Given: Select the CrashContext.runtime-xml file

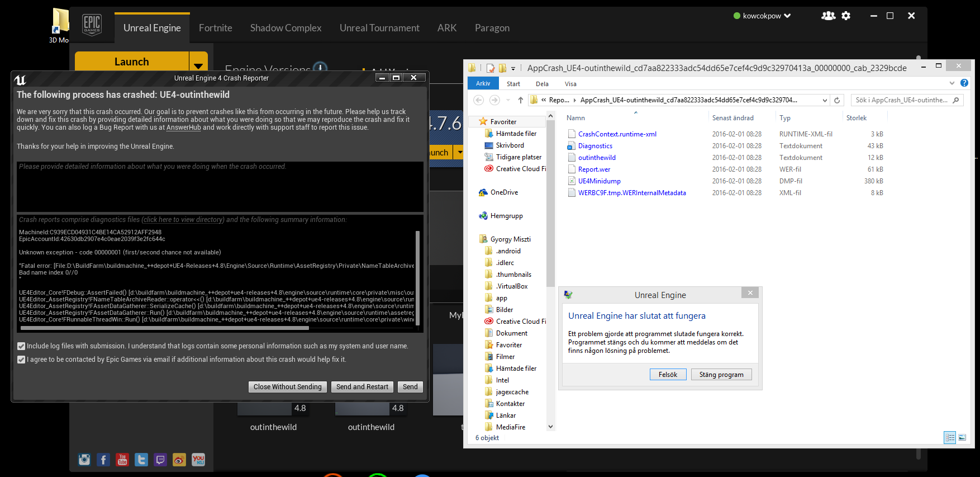Looking at the screenshot, I should 617,134.
